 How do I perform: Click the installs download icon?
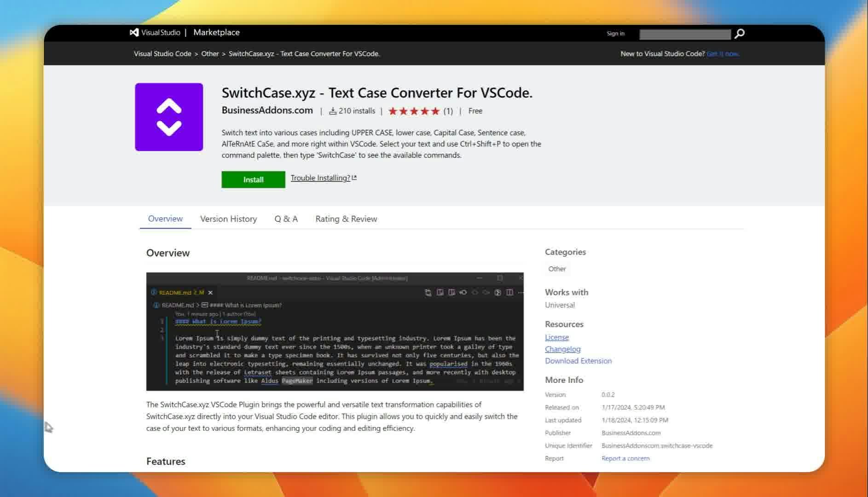(333, 111)
